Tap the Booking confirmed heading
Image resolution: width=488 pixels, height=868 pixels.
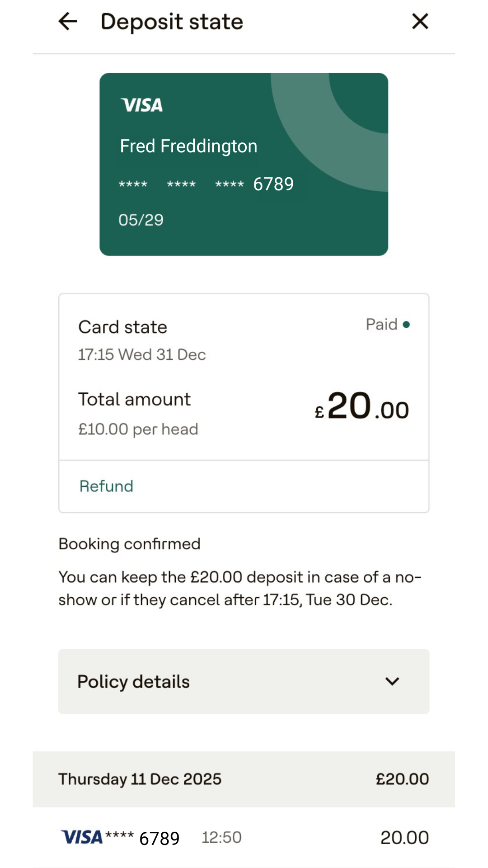[x=129, y=544]
